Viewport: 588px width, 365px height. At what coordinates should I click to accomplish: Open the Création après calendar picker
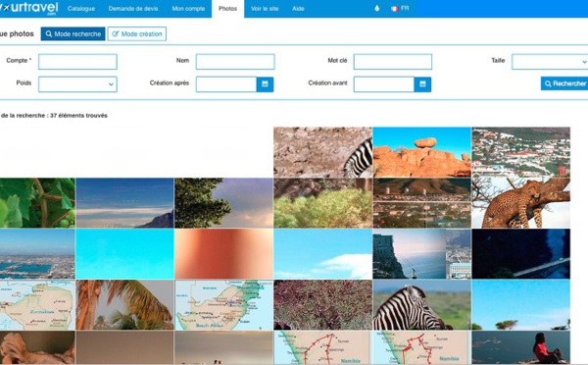pos(265,84)
